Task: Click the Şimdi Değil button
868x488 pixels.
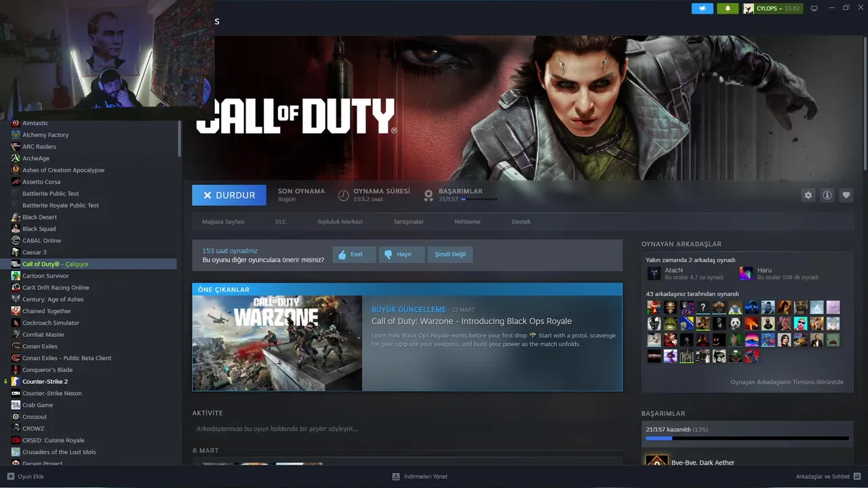Action: click(x=450, y=255)
